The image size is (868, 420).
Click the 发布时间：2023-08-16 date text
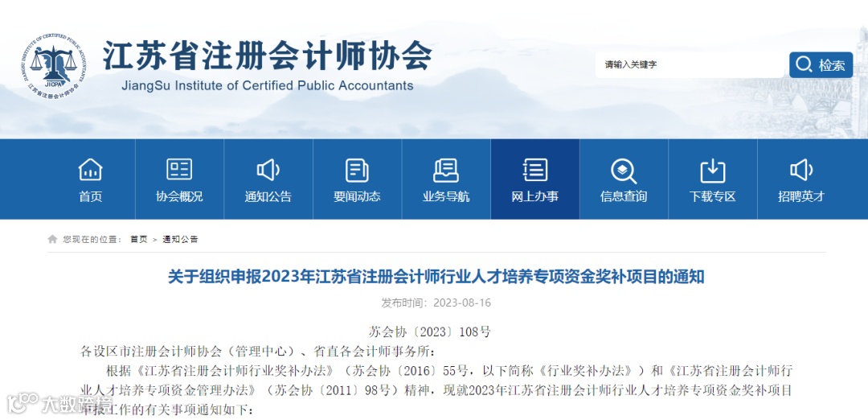pos(436,303)
